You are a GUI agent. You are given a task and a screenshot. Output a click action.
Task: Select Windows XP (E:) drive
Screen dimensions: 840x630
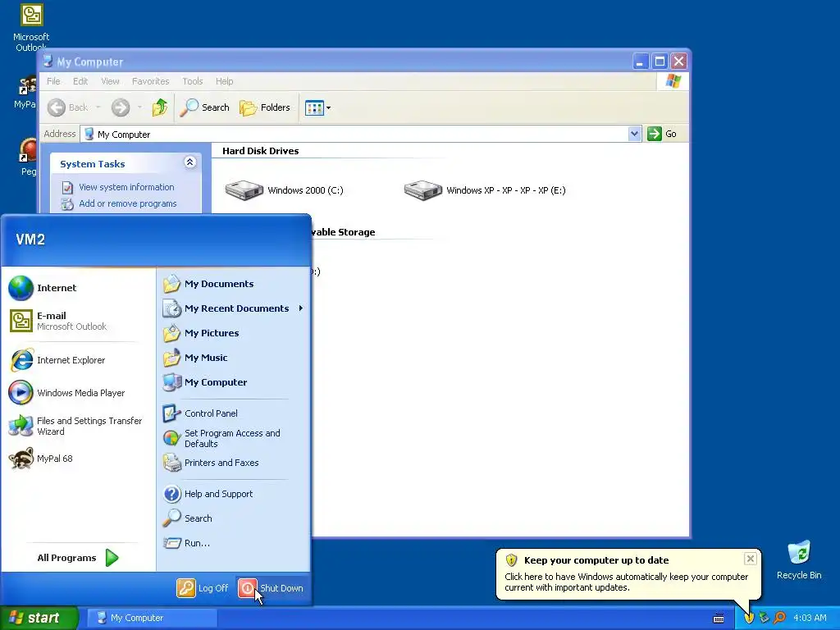[x=485, y=190]
